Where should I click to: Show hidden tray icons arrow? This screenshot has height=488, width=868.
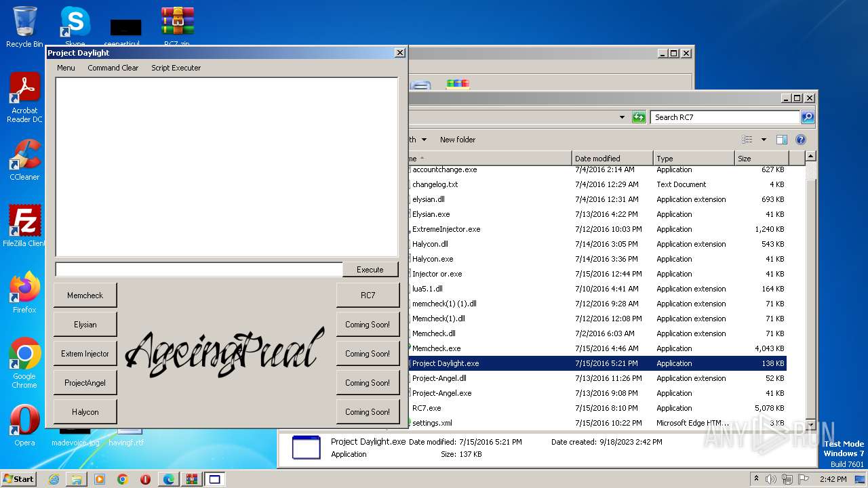tap(757, 479)
